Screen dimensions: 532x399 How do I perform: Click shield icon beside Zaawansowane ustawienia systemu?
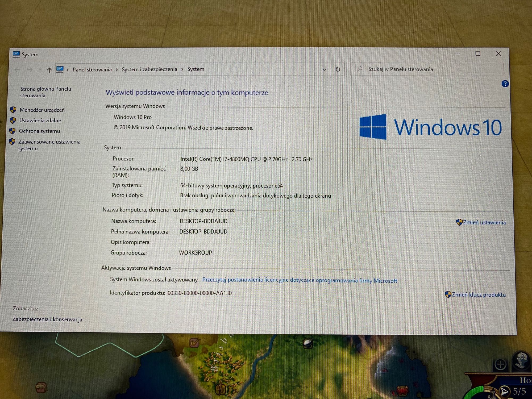coord(12,142)
